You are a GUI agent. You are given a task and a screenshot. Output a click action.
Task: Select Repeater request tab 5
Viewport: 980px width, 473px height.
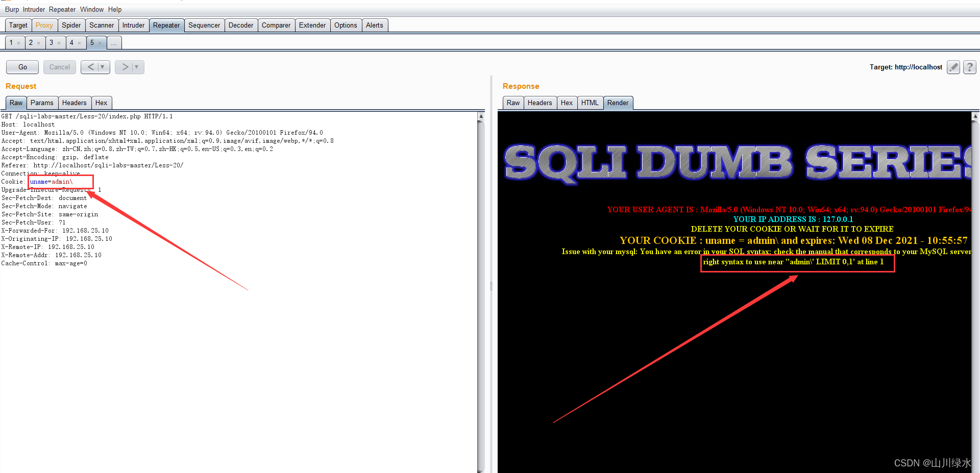[x=92, y=42]
